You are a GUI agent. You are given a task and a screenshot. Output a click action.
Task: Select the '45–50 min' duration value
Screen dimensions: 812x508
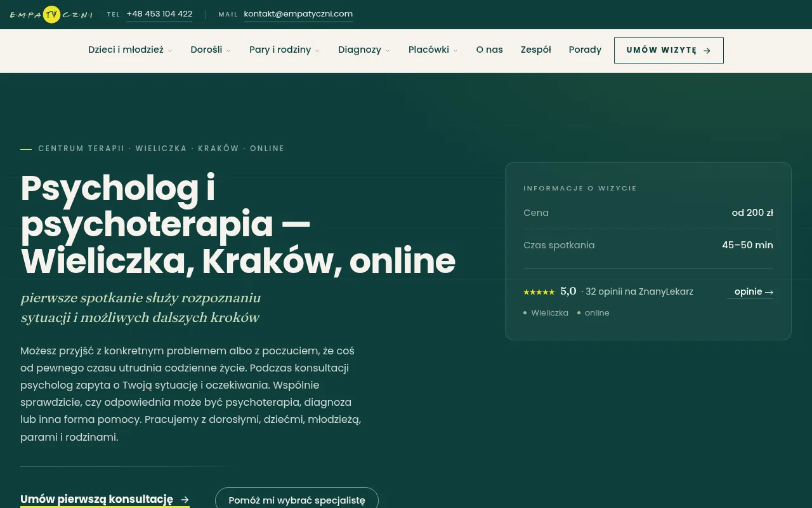coord(747,245)
